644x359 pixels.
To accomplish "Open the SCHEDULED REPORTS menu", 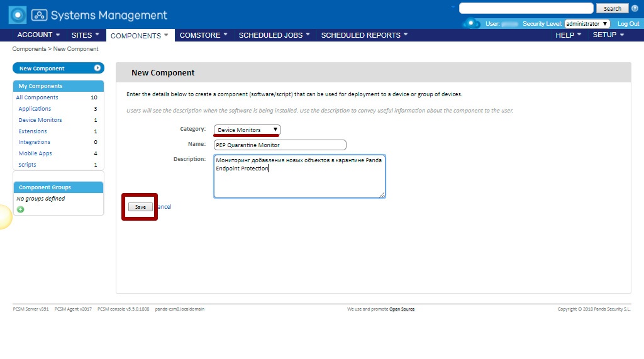I will pos(364,35).
